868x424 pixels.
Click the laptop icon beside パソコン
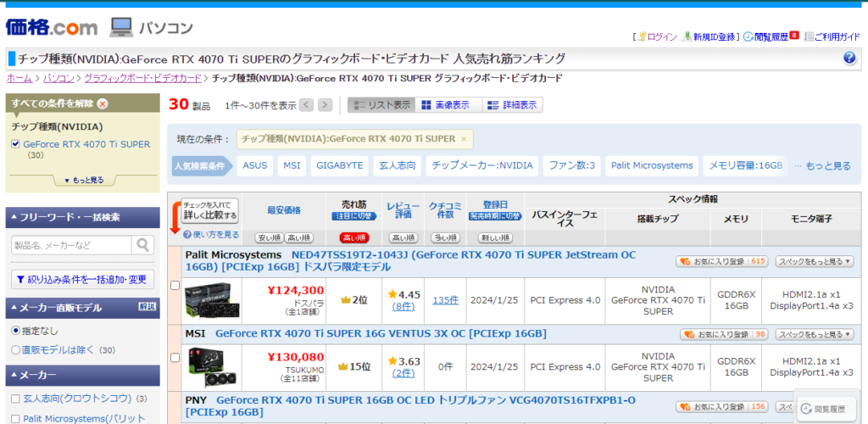tap(120, 27)
